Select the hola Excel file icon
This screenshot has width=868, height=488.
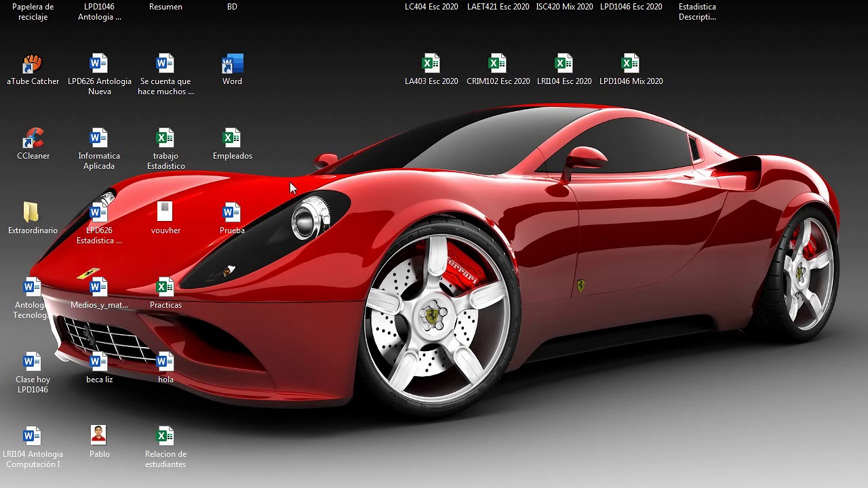coord(165,362)
